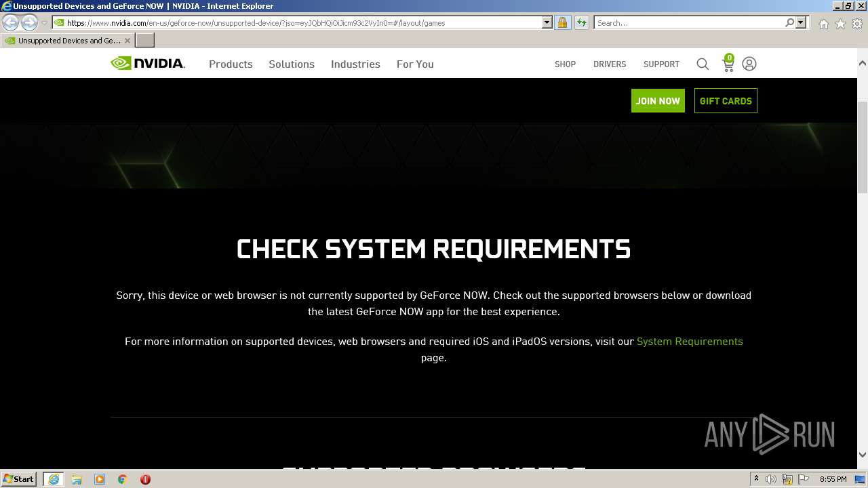Click the browser Home icon
This screenshot has height=488, width=868.
pyautogui.click(x=823, y=23)
